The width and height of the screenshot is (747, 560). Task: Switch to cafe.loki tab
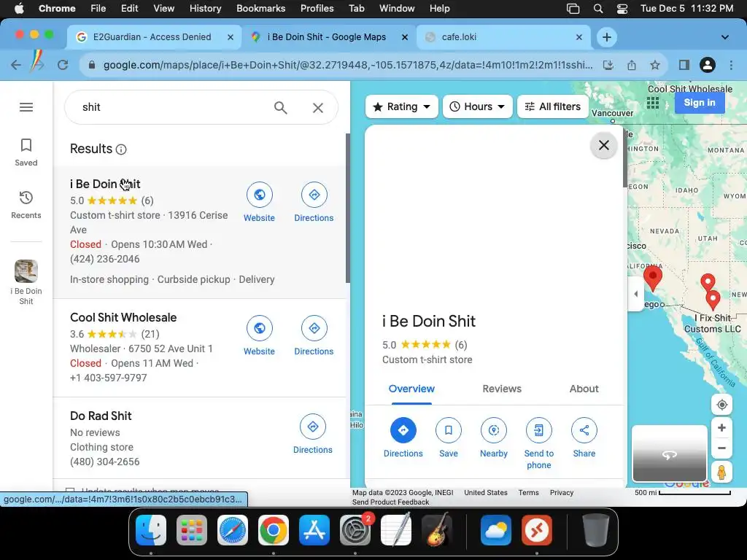[x=495, y=37]
